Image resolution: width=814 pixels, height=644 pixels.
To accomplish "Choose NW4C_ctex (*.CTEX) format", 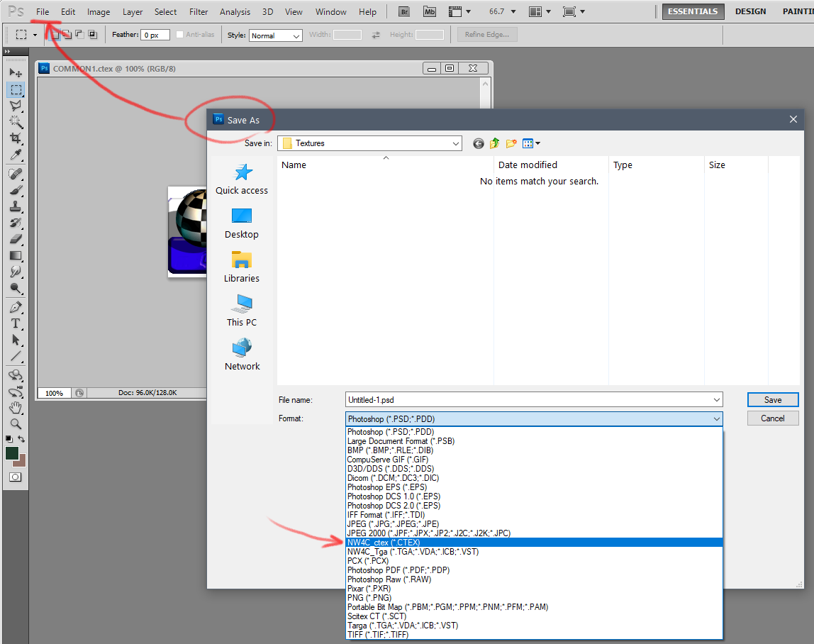I will pyautogui.click(x=534, y=542).
